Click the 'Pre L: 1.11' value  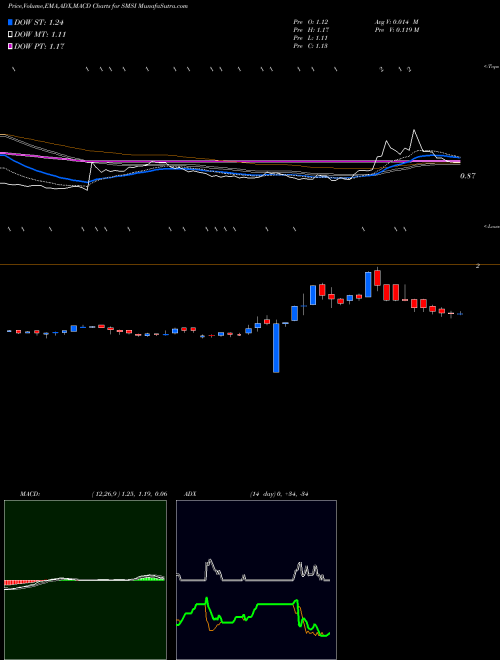coord(311,38)
